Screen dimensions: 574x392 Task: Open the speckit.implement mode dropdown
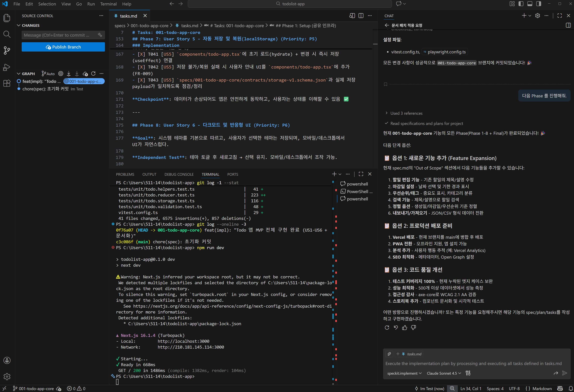tap(404, 373)
